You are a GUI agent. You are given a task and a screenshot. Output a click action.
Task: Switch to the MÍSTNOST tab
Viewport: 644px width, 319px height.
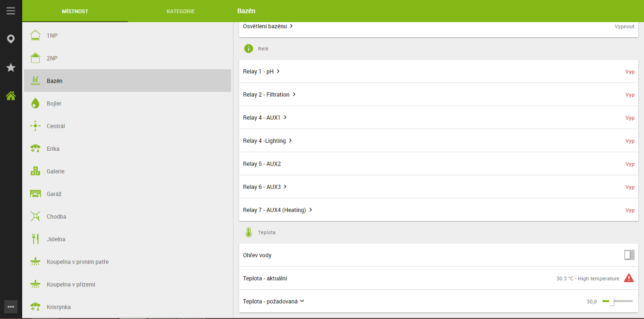tap(75, 11)
